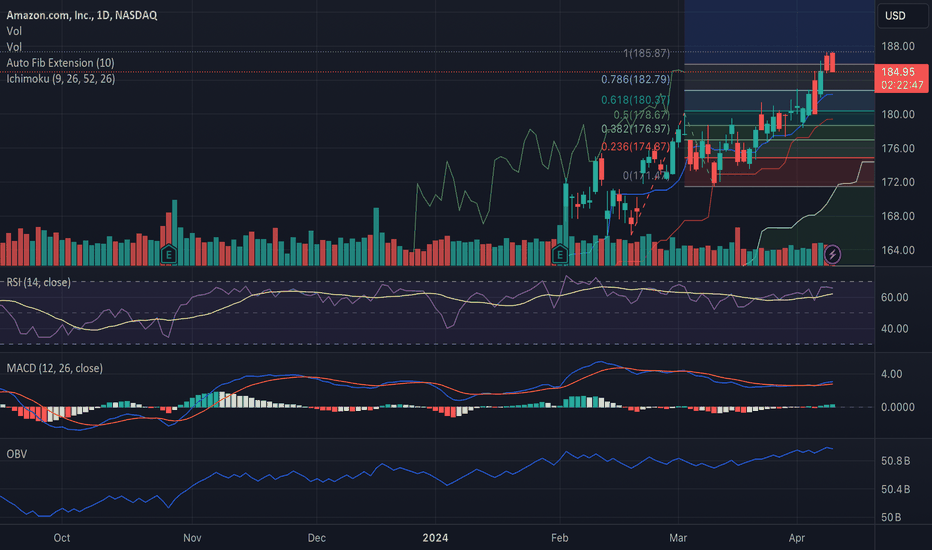
Task: Click the Mar label on time axis
Action: click(678, 538)
